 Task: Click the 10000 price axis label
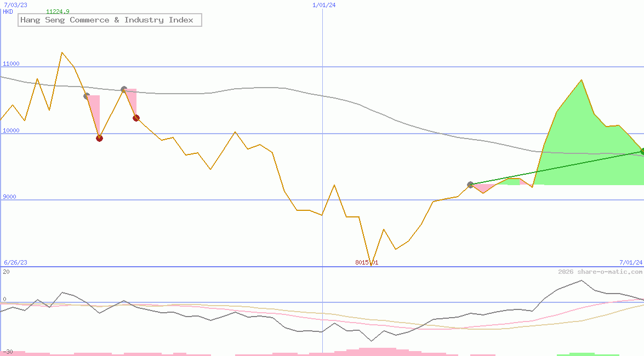(11, 130)
